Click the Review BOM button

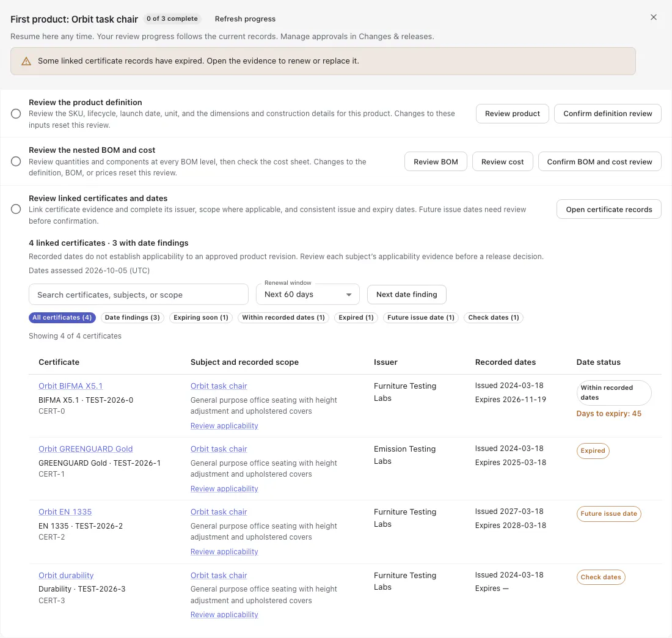436,162
